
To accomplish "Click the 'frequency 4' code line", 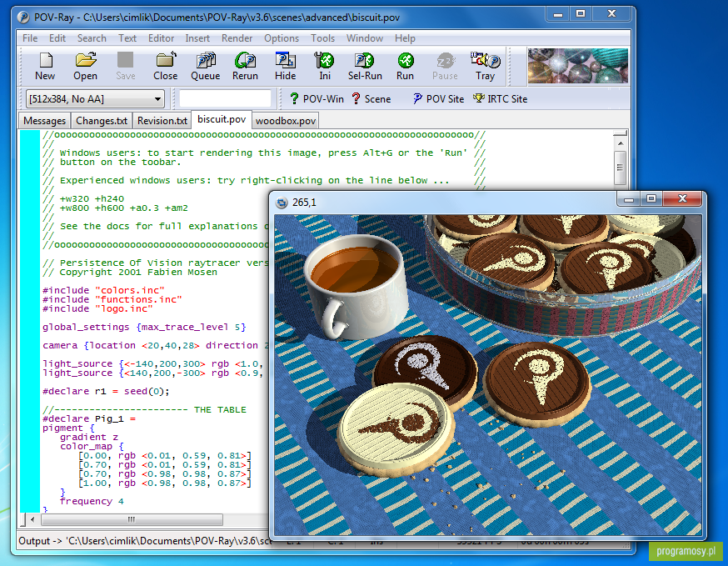I will coord(92,502).
